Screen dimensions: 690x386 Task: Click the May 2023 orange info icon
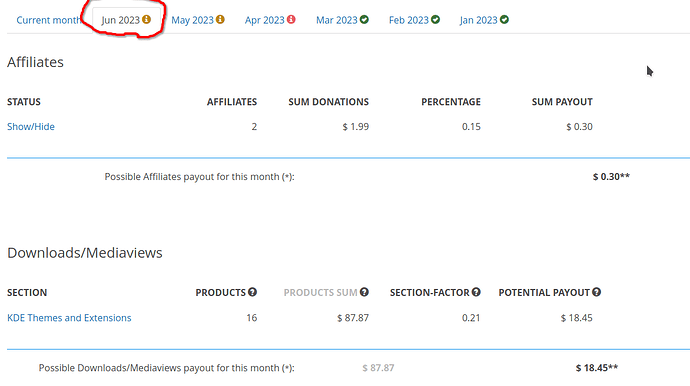[220, 20]
